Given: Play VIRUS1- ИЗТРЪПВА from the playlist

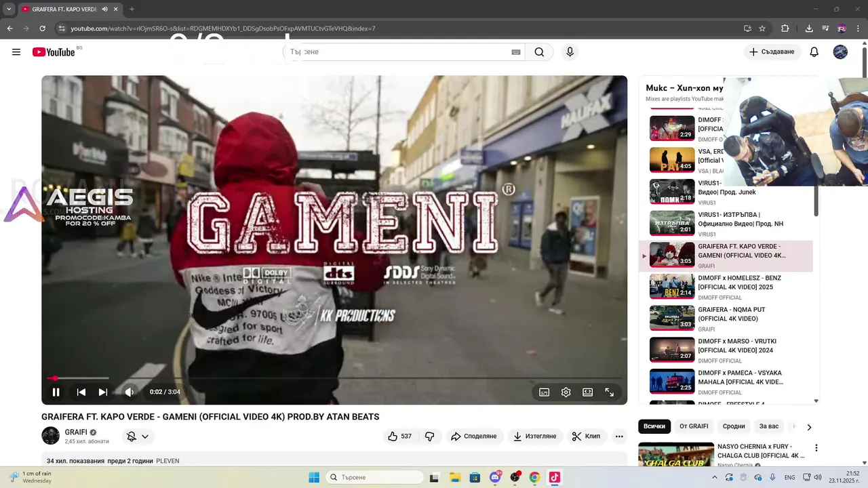Looking at the screenshot, I should [x=726, y=224].
